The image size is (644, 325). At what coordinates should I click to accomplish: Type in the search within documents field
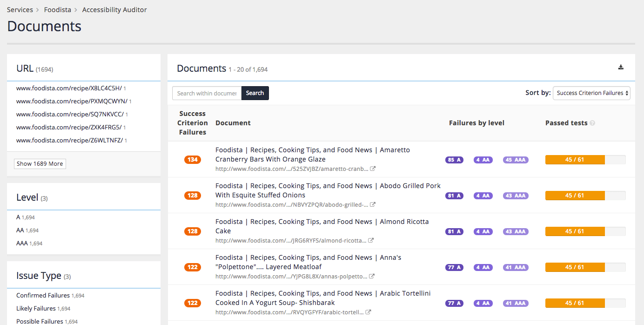click(x=207, y=93)
